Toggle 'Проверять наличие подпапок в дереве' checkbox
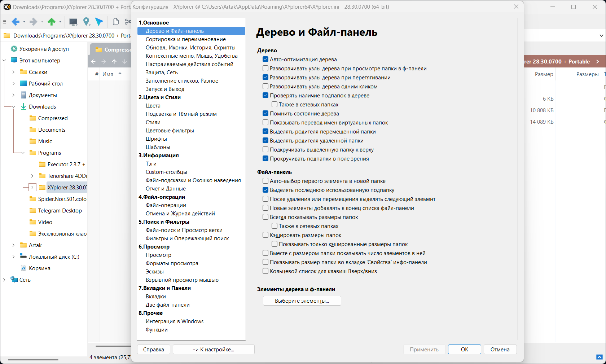Image resolution: width=606 pixels, height=364 pixels. [x=265, y=96]
